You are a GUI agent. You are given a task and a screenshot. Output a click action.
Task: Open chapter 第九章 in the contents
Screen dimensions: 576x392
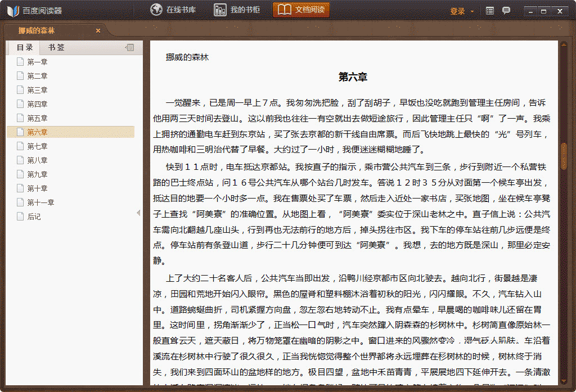tap(37, 174)
